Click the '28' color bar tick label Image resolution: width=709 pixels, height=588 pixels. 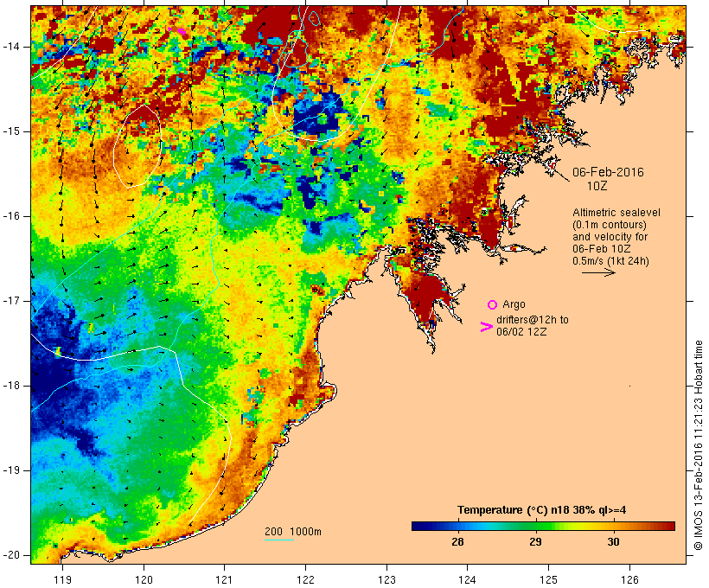coord(457,542)
